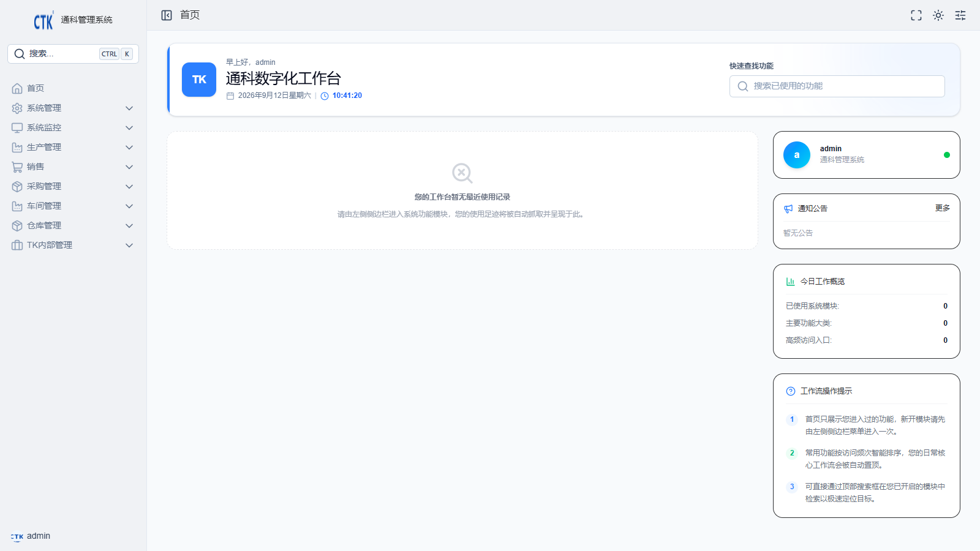The width and height of the screenshot is (980, 551).
Task: Expand the 仓库管理 chevron
Action: click(x=129, y=226)
